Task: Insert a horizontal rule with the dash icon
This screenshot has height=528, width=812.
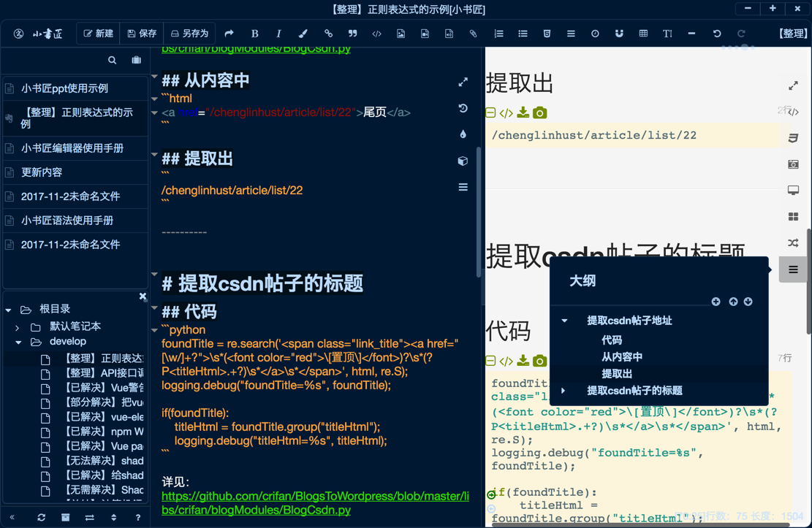Action: [691, 33]
